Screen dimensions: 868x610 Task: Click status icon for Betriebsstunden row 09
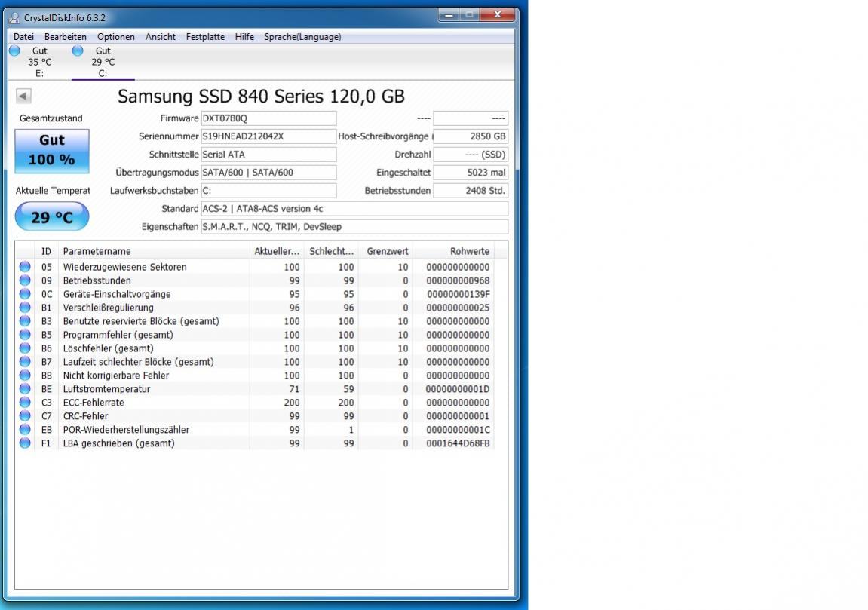pos(25,280)
